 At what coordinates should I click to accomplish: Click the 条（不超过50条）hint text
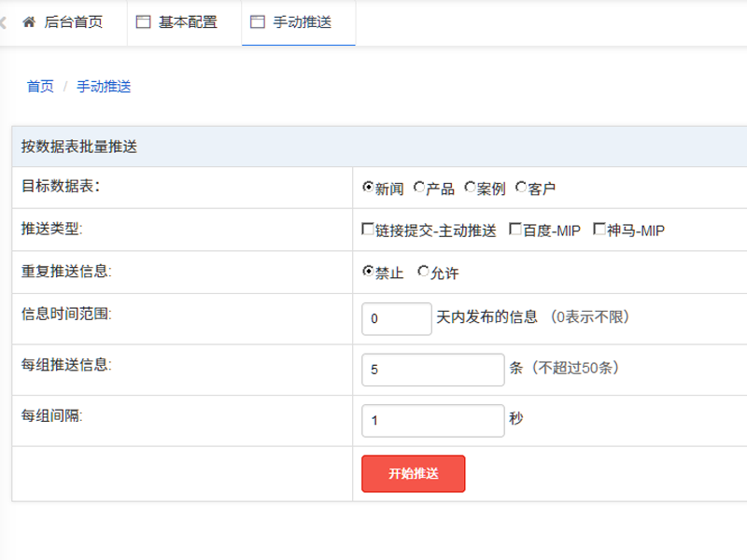click(565, 368)
